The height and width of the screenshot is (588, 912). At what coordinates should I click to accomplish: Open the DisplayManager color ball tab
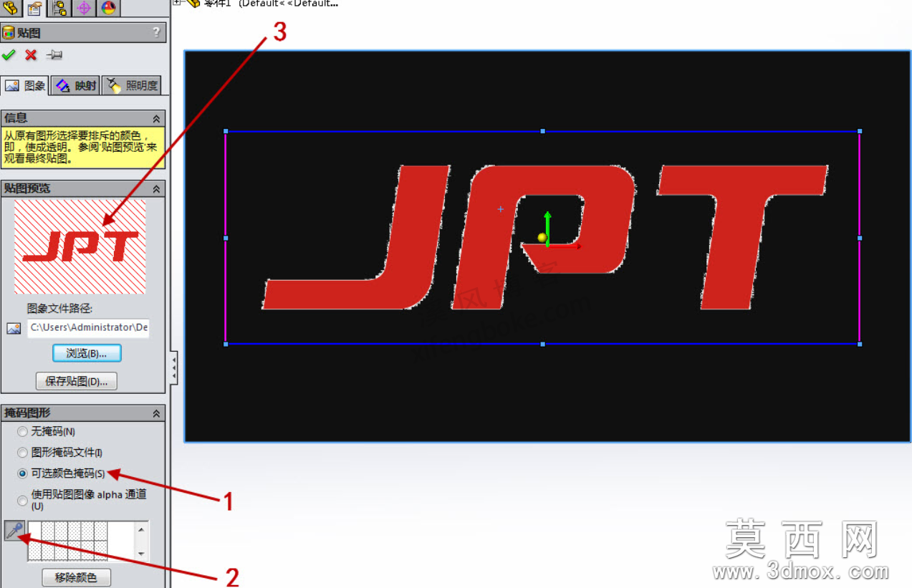pyautogui.click(x=108, y=8)
